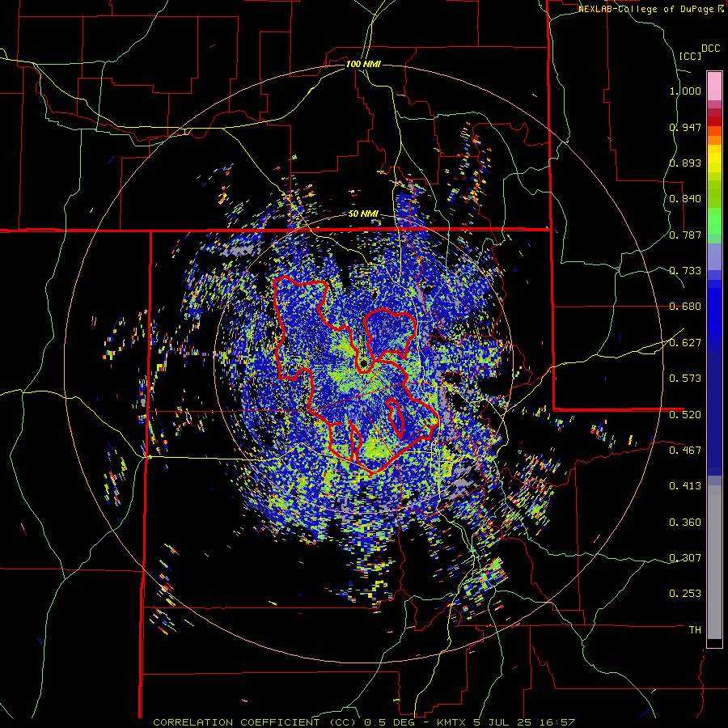This screenshot has height=728, width=728.
Task: Select the 0.787 scale value
Action: coord(685,235)
